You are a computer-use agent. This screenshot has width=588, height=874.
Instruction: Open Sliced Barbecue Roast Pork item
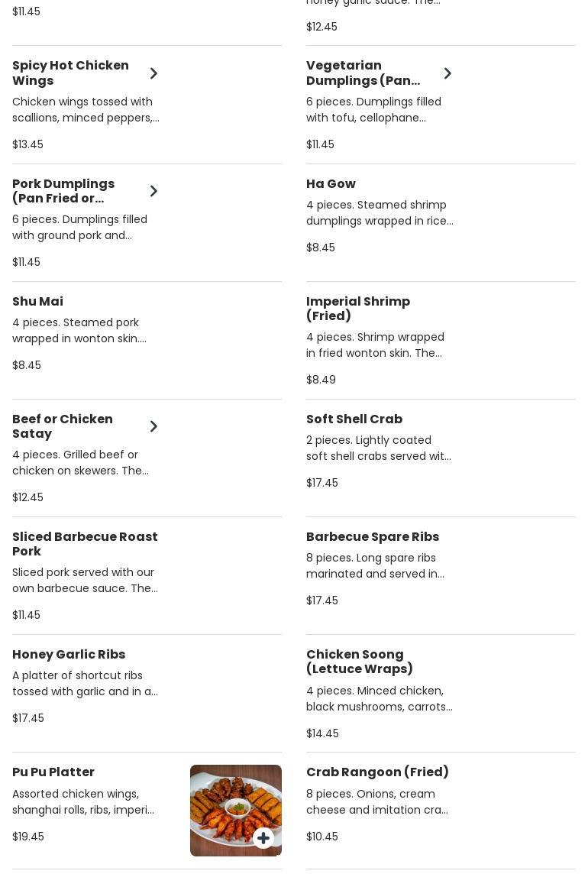click(x=85, y=544)
